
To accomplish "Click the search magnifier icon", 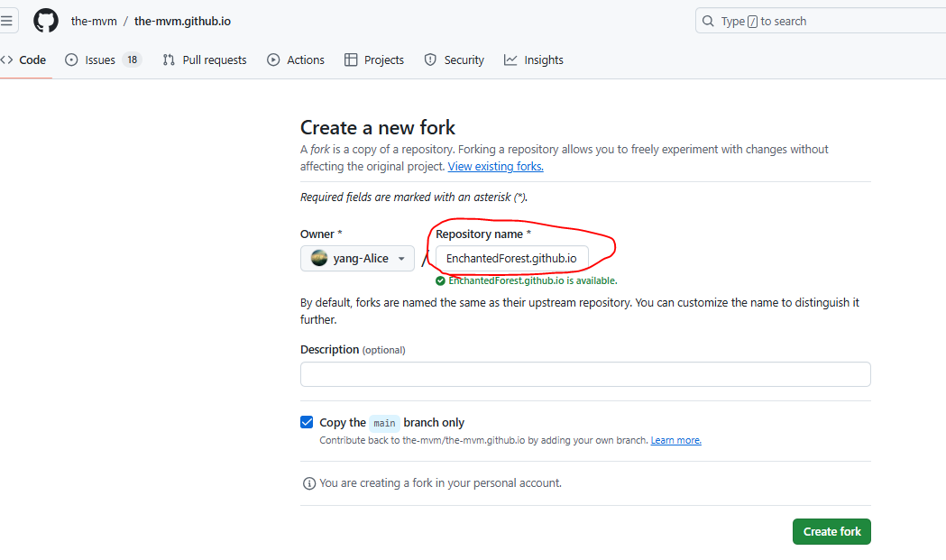I will (x=708, y=21).
